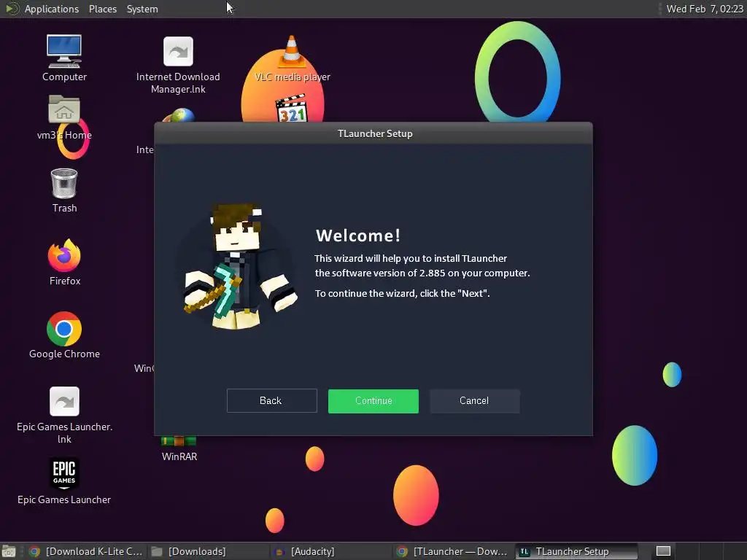
Task: Click the TLauncher Setup title bar
Action: (373, 133)
